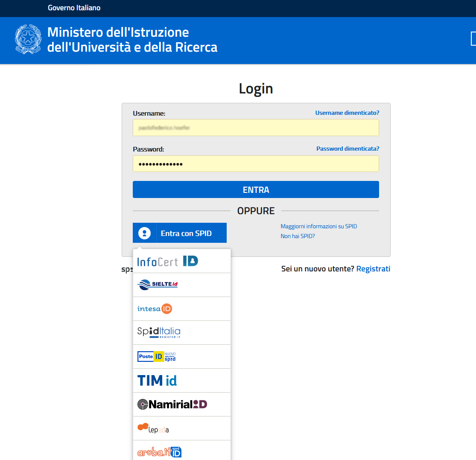Open Username dimenticato link
Viewport: 476px width, 460px height.
click(347, 113)
